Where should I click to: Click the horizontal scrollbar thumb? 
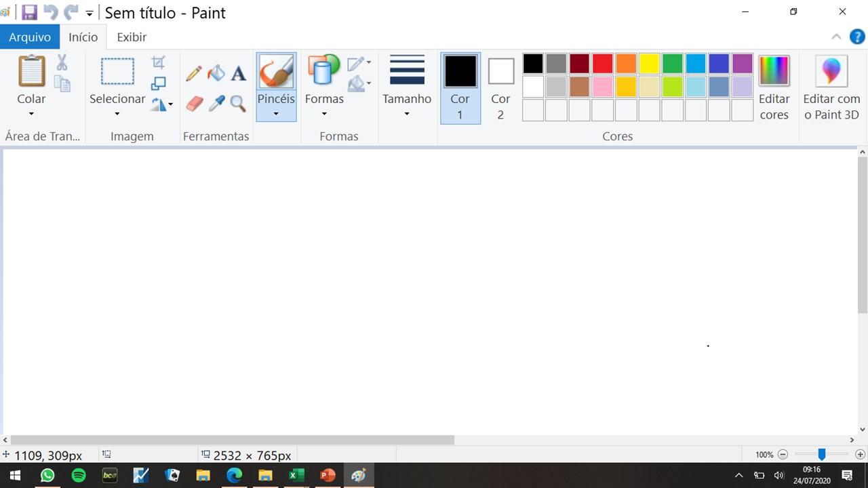tap(233, 440)
